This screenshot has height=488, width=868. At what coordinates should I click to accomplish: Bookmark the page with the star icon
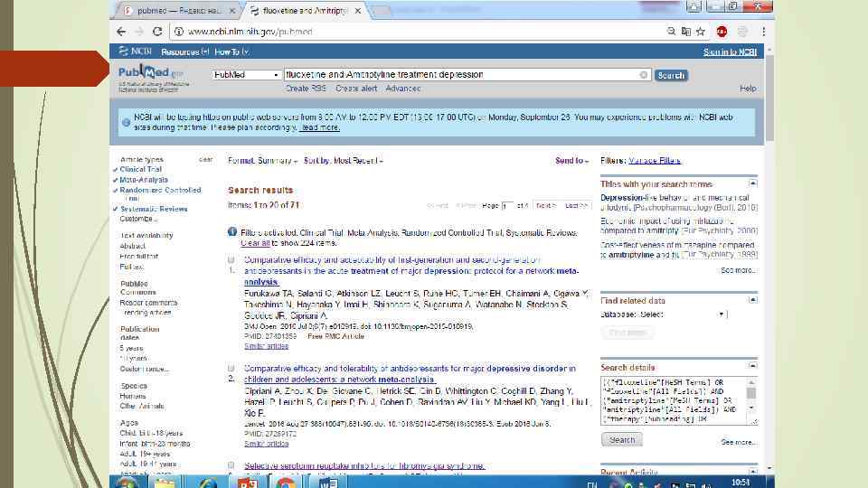701,32
